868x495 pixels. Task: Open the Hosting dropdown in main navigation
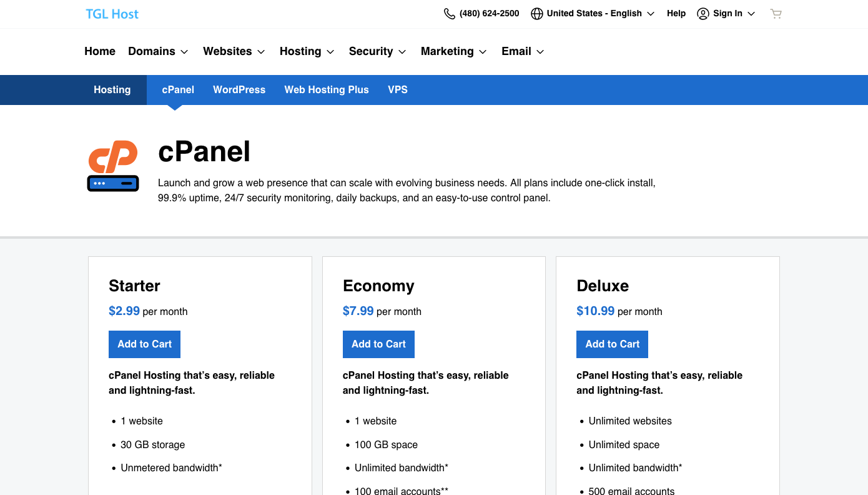pyautogui.click(x=307, y=51)
